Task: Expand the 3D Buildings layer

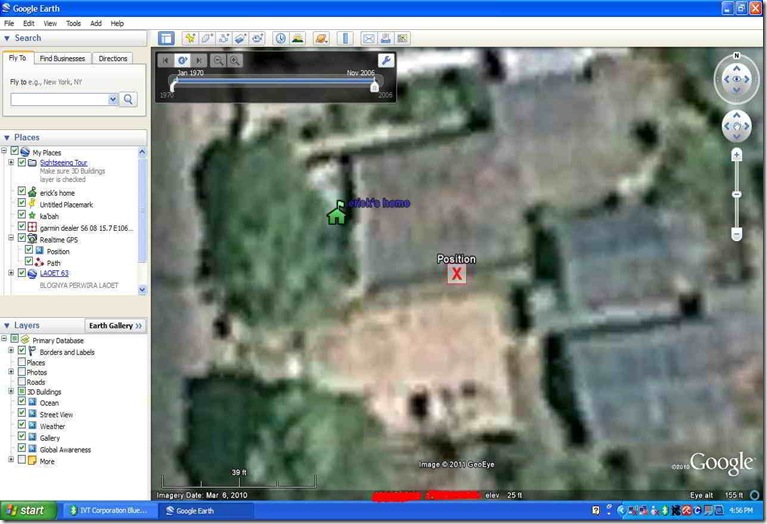Action: [11, 391]
